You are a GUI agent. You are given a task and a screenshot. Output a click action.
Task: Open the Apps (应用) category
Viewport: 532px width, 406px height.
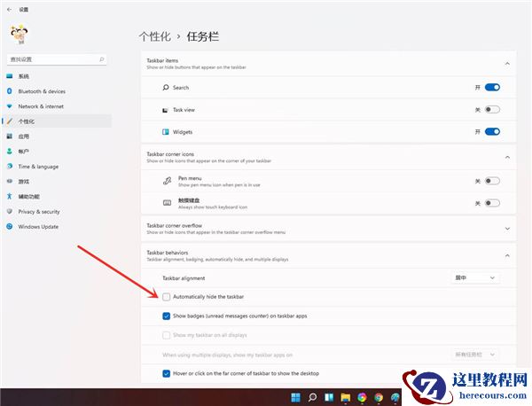(x=57, y=137)
